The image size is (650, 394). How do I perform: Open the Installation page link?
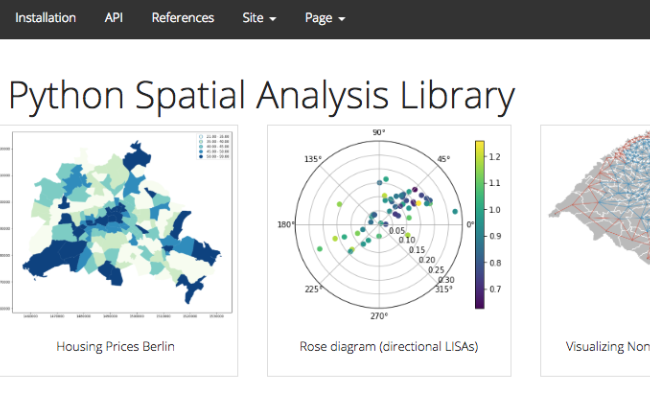coord(46,18)
